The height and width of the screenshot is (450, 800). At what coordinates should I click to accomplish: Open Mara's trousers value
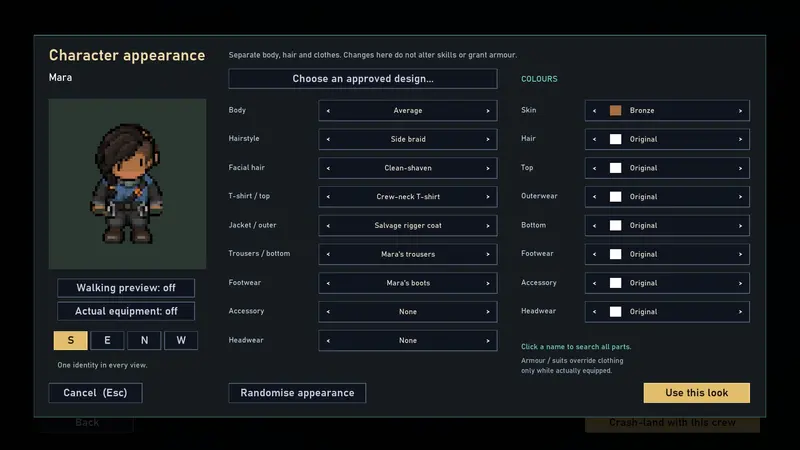[408, 254]
